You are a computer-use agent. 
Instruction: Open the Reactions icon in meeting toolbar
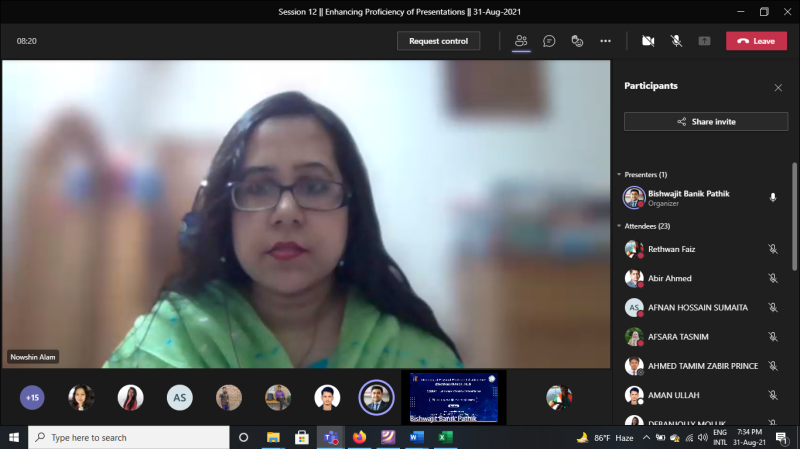pyautogui.click(x=577, y=41)
